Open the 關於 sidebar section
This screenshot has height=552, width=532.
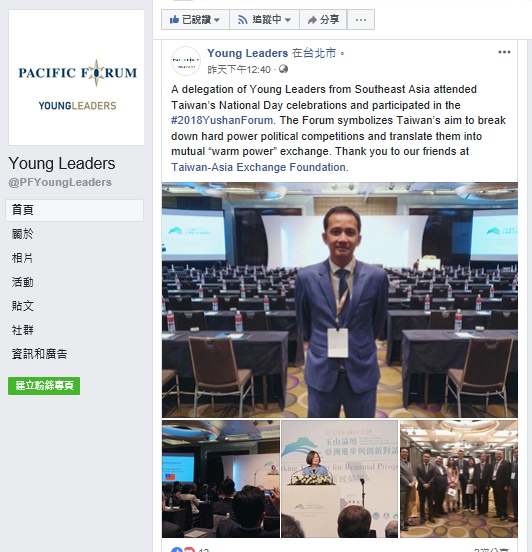pyautogui.click(x=23, y=234)
